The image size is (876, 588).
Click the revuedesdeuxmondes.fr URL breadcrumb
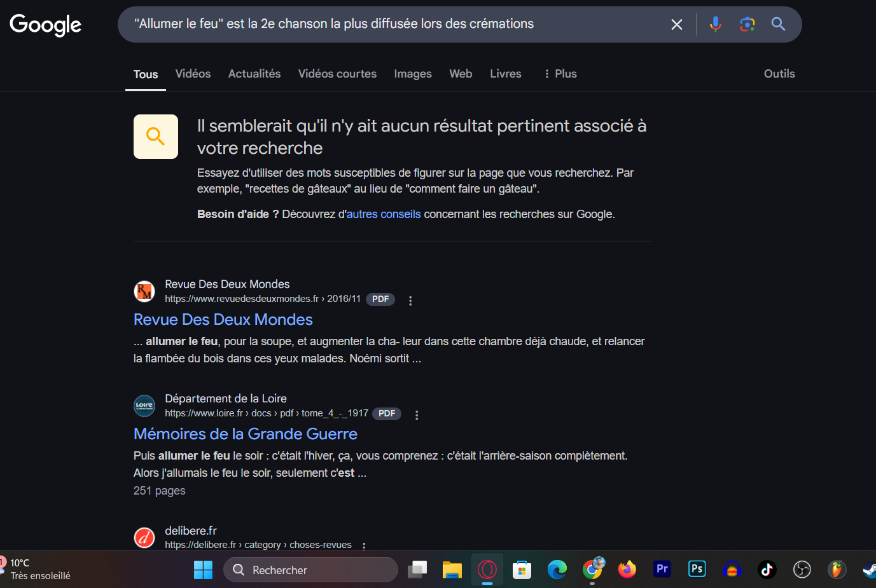[263, 299]
